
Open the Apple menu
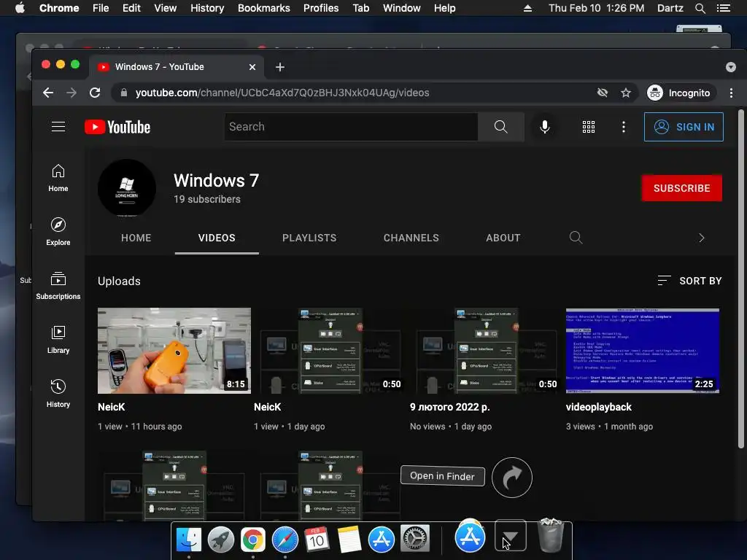point(20,8)
